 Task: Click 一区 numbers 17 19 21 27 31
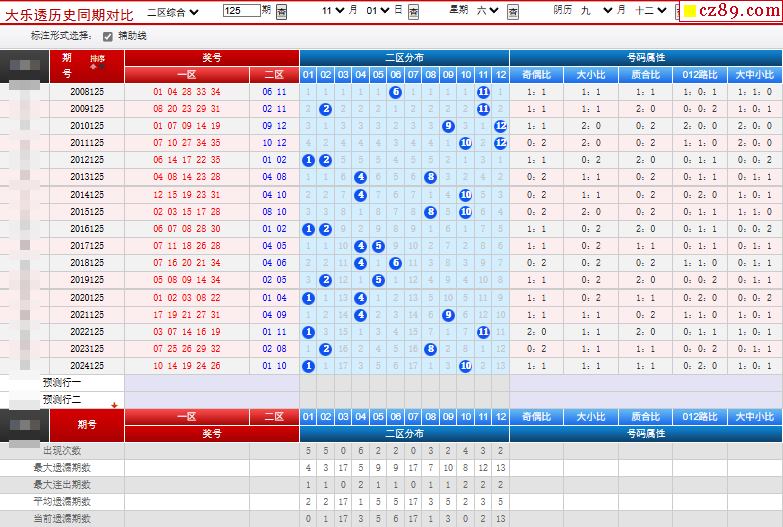[187, 315]
